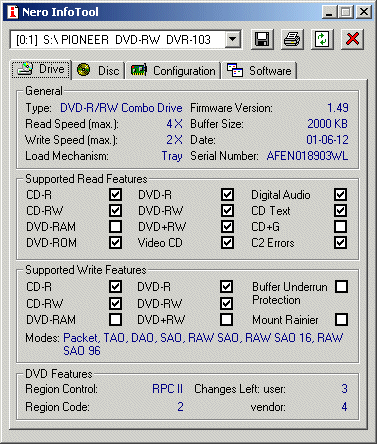377x444 pixels.
Task: Toggle the DVD+RW write checkbox
Action: coord(226,319)
